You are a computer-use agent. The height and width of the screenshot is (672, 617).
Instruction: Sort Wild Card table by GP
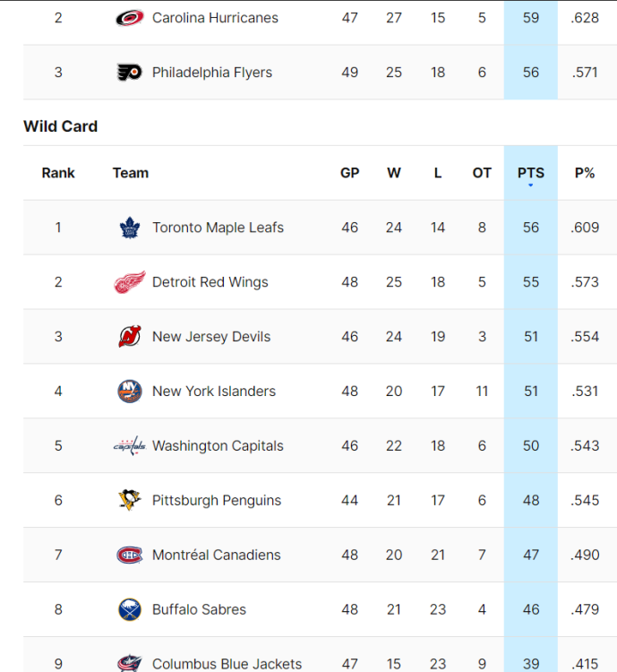350,173
